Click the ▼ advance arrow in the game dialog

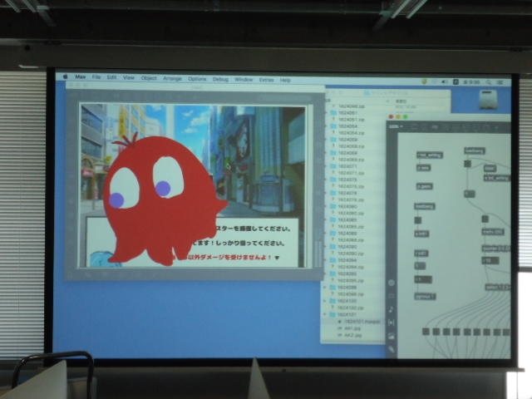point(277,257)
